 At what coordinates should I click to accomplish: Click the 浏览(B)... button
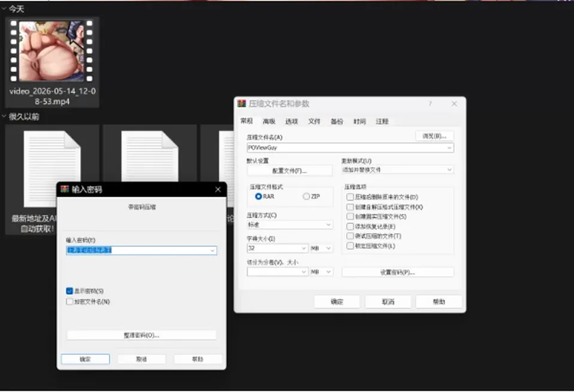(435, 136)
